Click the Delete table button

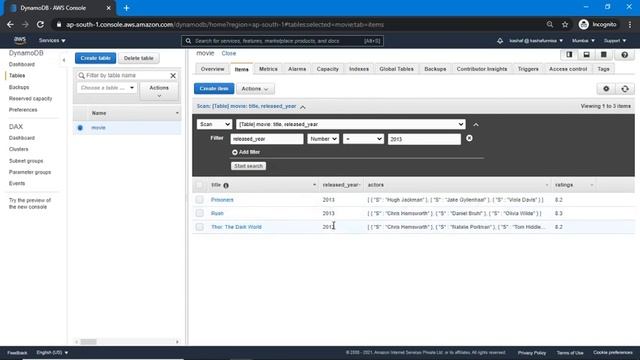pyautogui.click(x=139, y=58)
